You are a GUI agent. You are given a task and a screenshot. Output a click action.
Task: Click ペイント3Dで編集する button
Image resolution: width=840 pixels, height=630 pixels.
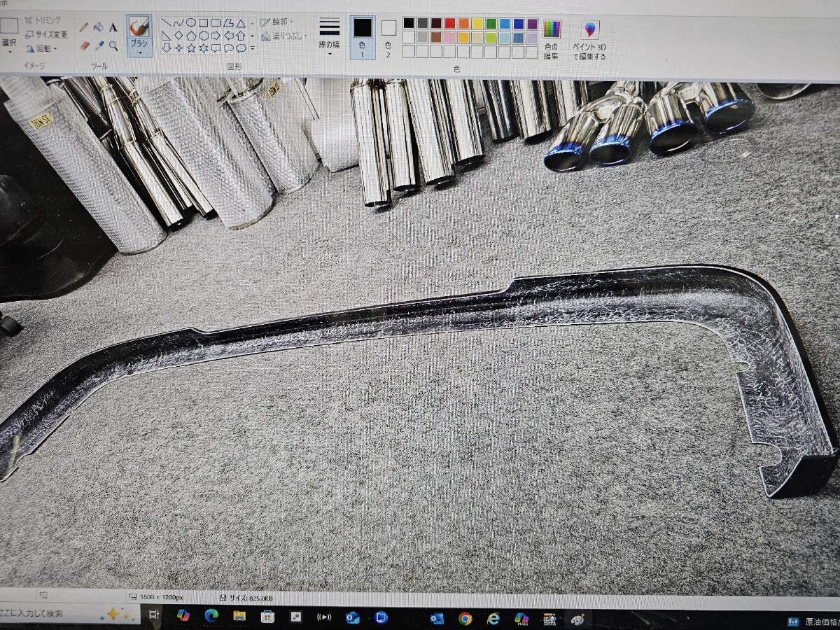point(589,39)
